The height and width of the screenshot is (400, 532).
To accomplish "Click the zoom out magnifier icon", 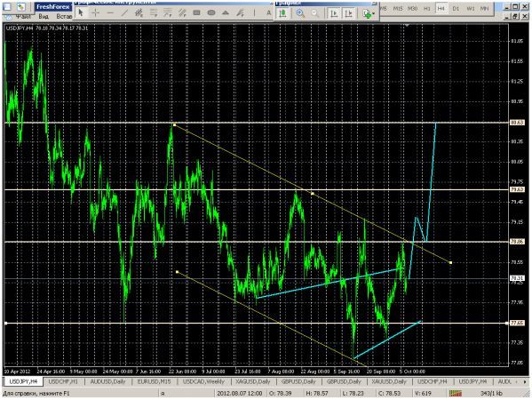I will point(315,13).
